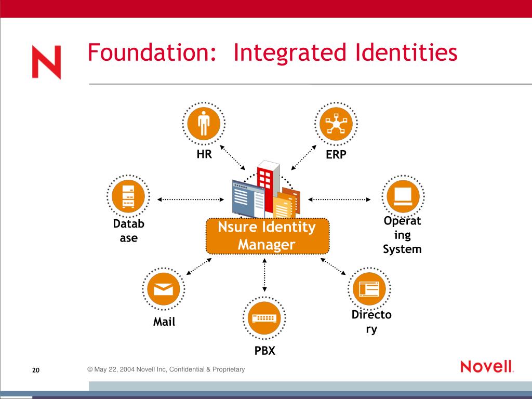Click the "PBX" label

pos(264,351)
